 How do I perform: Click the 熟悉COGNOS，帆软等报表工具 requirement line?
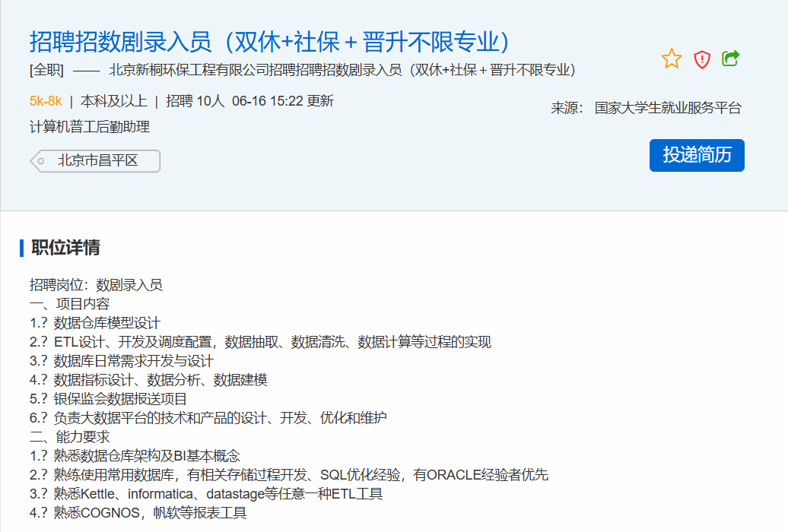[x=150, y=513]
